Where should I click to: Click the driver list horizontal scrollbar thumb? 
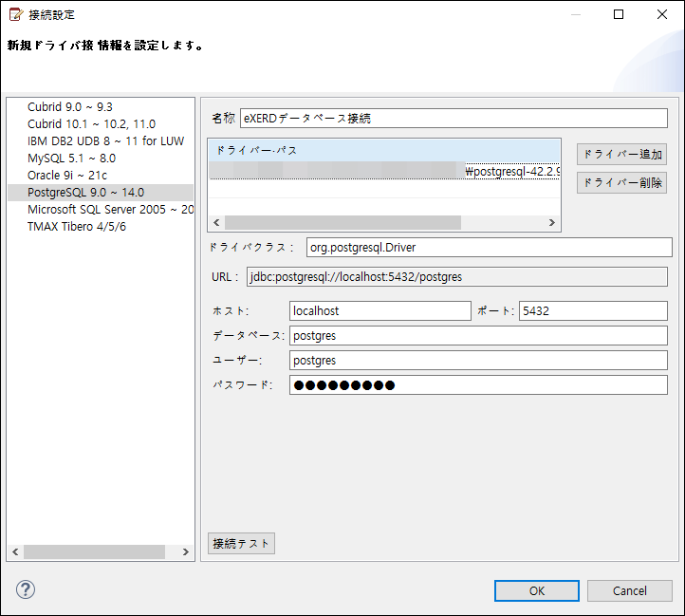[94, 552]
